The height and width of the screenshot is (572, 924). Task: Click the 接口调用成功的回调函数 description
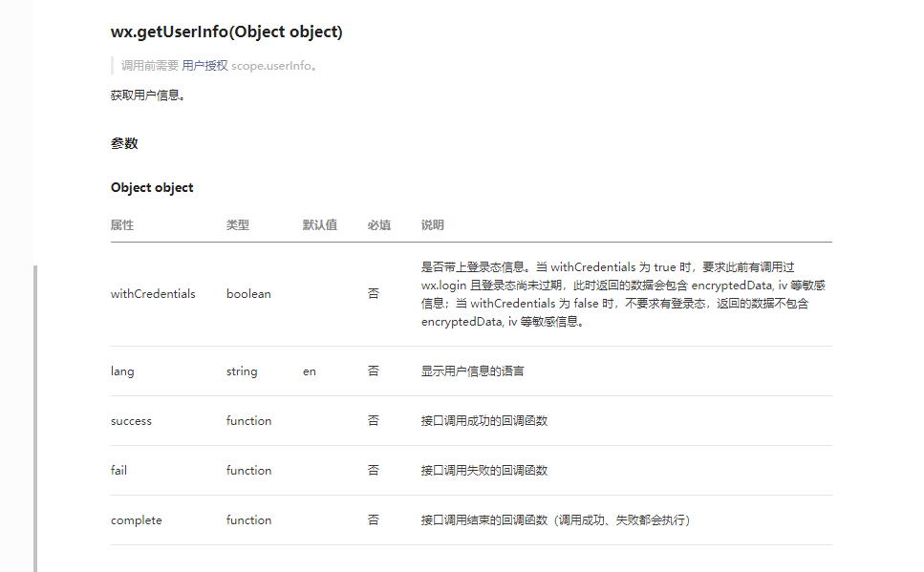pos(484,420)
